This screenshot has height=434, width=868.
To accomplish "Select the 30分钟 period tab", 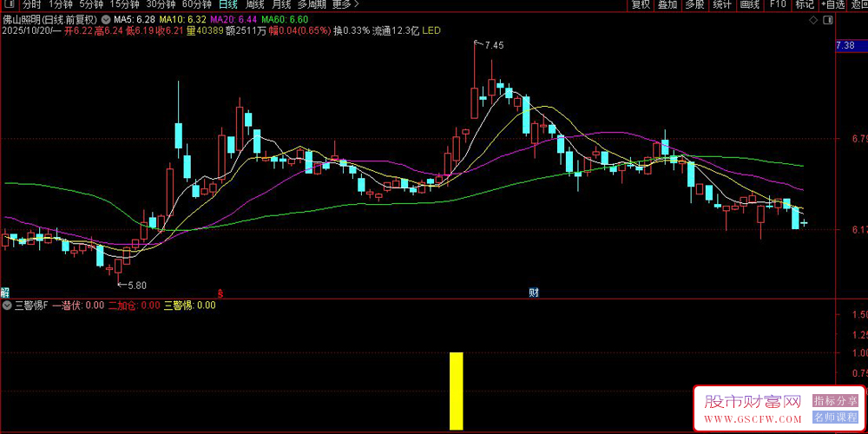I will (x=161, y=4).
